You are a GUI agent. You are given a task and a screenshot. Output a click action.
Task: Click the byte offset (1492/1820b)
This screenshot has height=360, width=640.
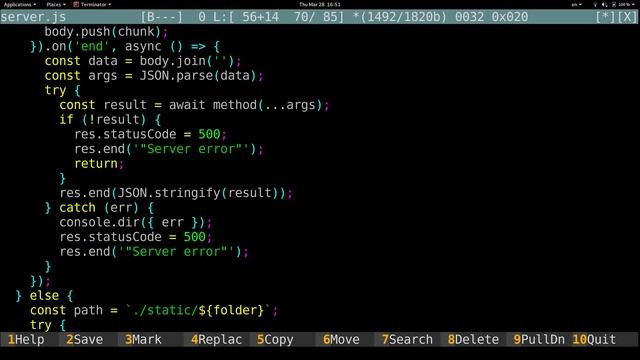pos(402,17)
